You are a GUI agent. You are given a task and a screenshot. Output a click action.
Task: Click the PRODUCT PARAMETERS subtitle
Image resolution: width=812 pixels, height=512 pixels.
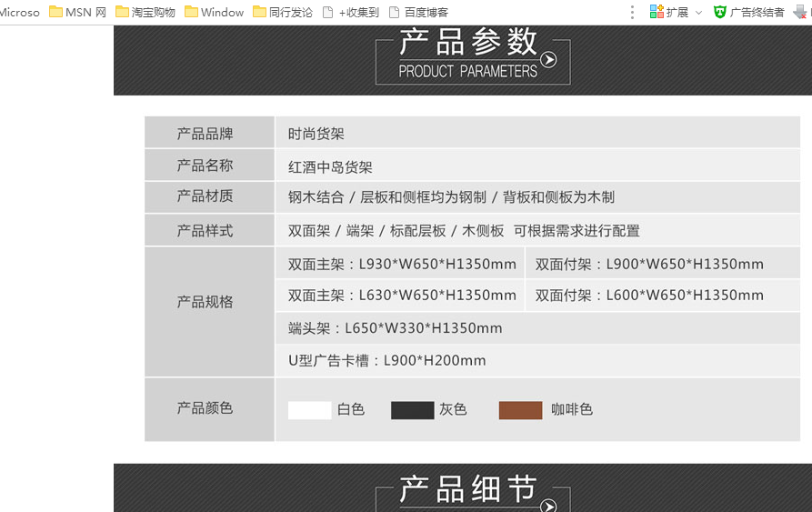coord(467,71)
